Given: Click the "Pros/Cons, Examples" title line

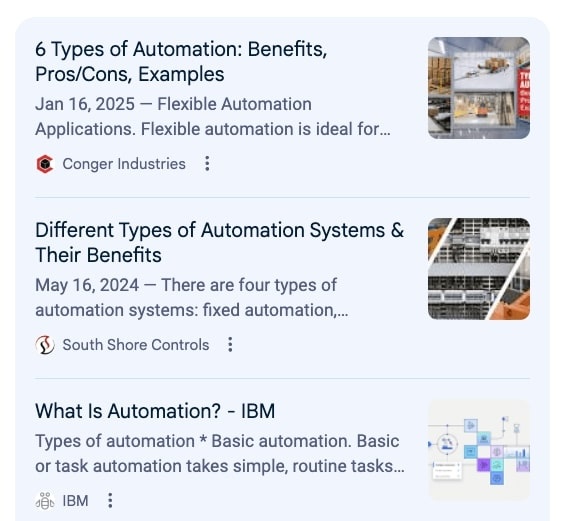Looking at the screenshot, I should 130,74.
